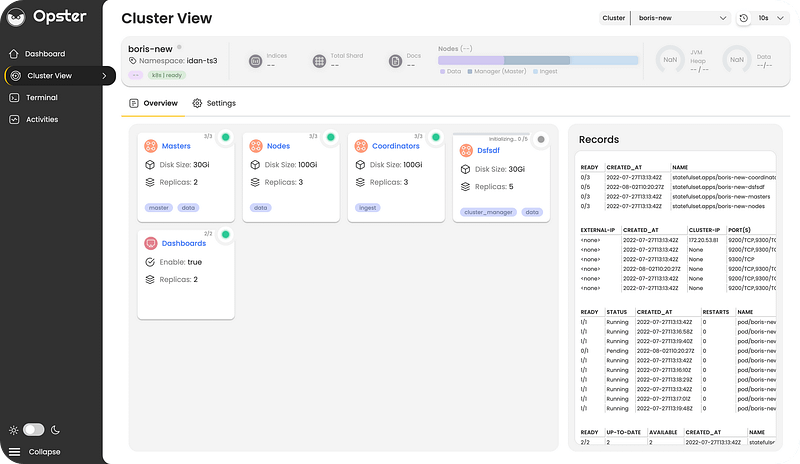Viewport: 800px width, 464px height.
Task: Click the refresh history clock icon
Action: 744,18
